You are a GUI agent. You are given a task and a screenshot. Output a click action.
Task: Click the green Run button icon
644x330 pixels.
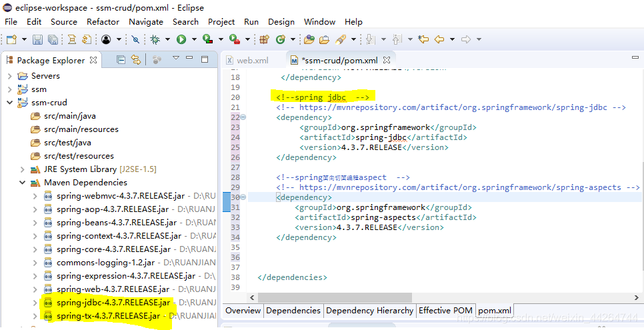tap(181, 39)
